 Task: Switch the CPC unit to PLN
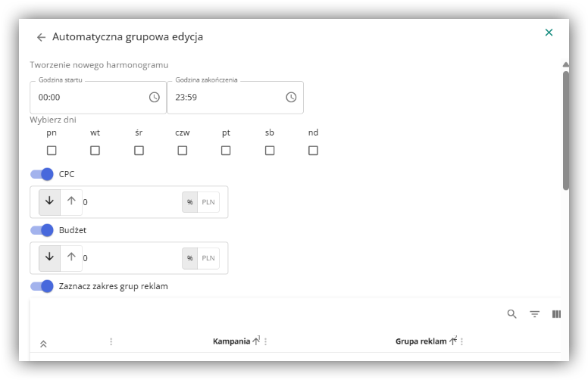click(x=208, y=202)
